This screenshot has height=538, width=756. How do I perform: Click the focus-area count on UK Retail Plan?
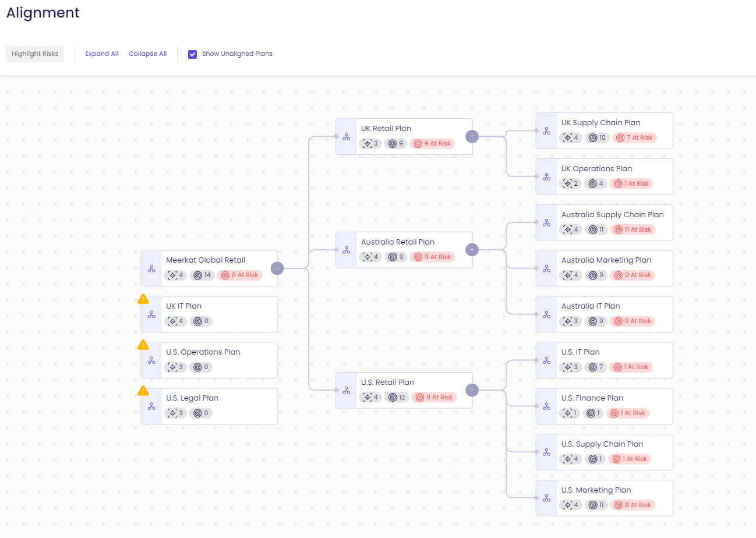tap(370, 143)
